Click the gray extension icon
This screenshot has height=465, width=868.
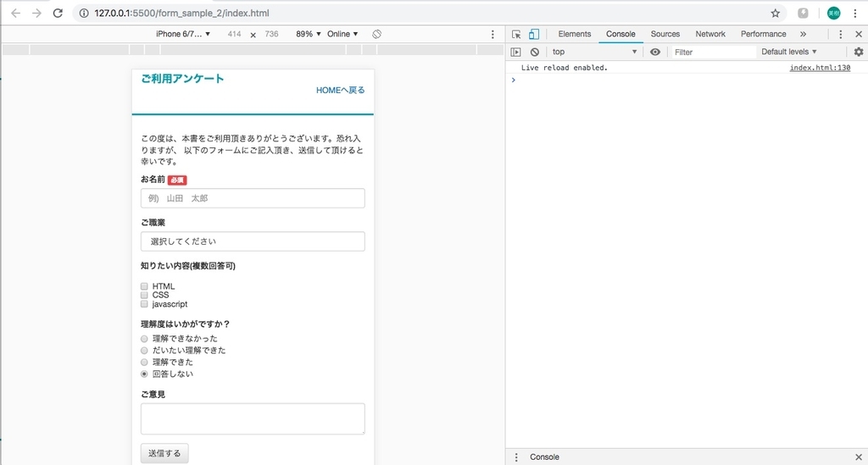click(x=803, y=14)
